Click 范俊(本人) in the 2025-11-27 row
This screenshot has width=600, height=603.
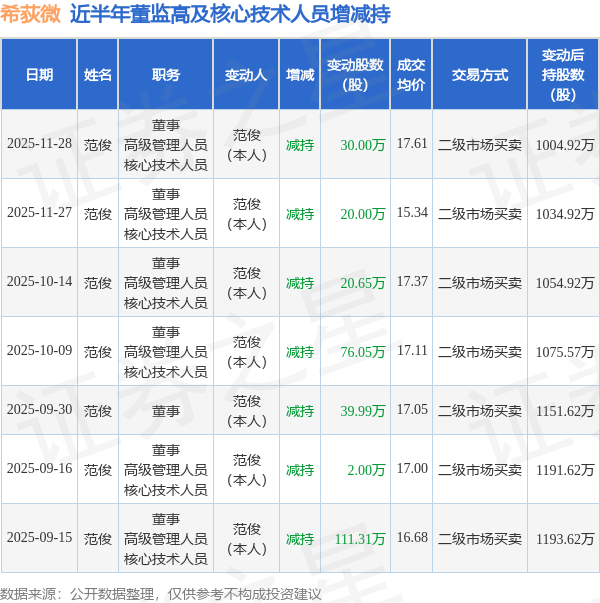(x=247, y=214)
